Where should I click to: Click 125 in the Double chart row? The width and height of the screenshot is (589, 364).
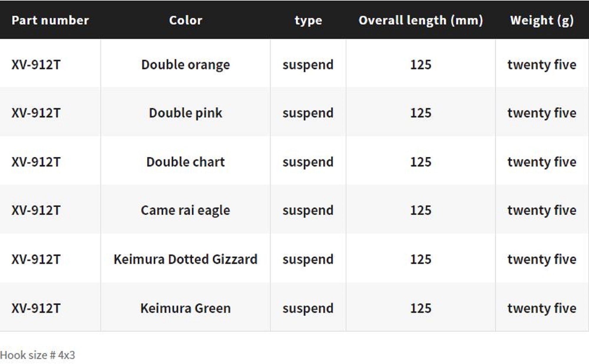pos(421,162)
